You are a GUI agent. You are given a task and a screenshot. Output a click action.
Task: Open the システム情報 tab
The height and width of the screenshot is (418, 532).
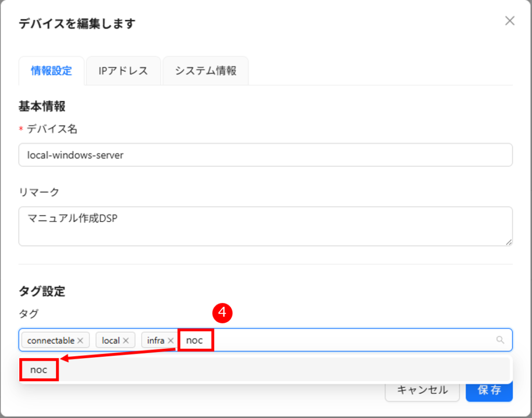coord(205,71)
